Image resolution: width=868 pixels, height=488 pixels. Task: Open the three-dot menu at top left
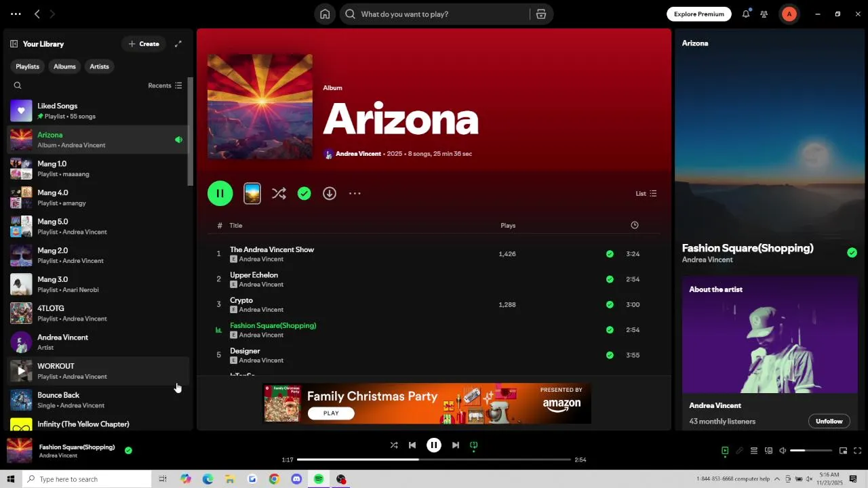pyautogui.click(x=16, y=14)
